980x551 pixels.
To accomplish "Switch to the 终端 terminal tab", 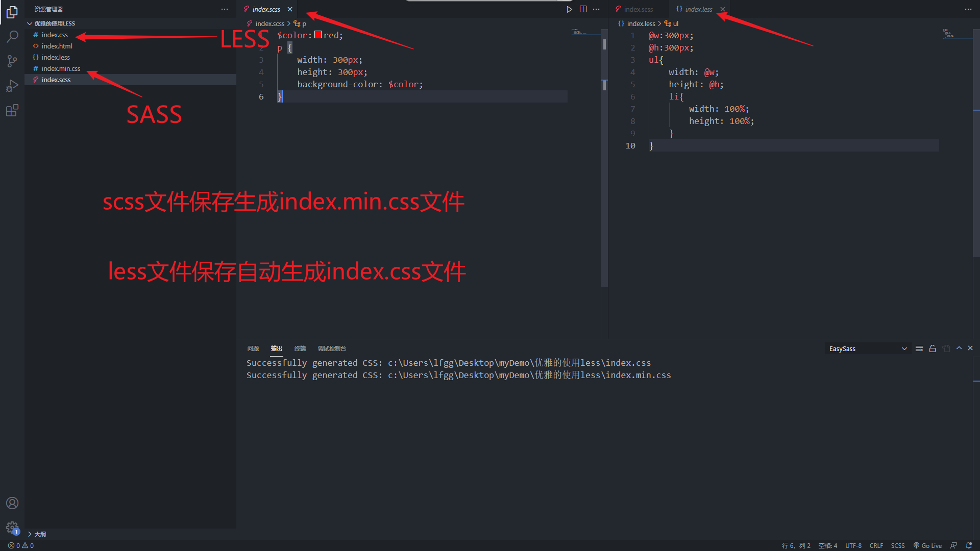I will click(300, 348).
